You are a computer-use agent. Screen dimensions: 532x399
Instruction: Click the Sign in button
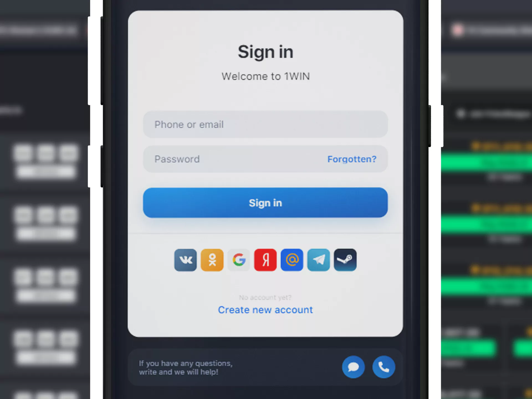265,203
